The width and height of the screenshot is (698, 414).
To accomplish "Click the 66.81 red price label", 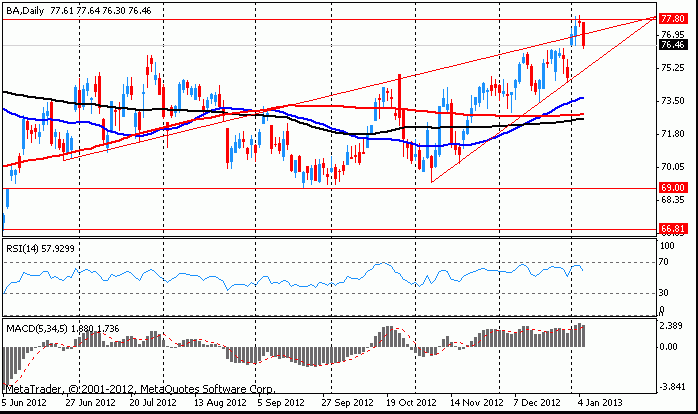I will coord(673,229).
